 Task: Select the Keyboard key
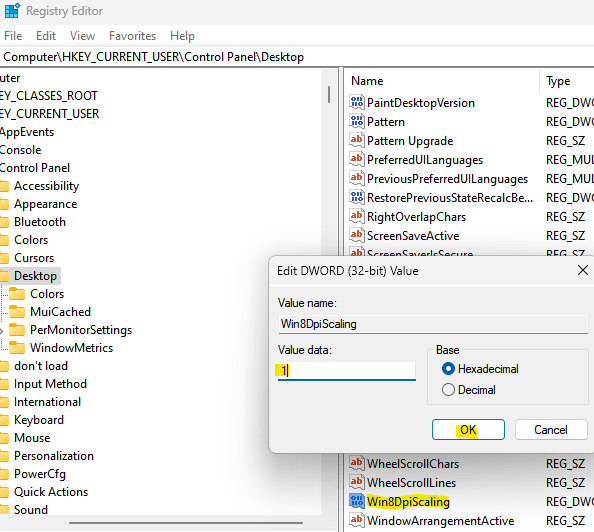click(39, 420)
